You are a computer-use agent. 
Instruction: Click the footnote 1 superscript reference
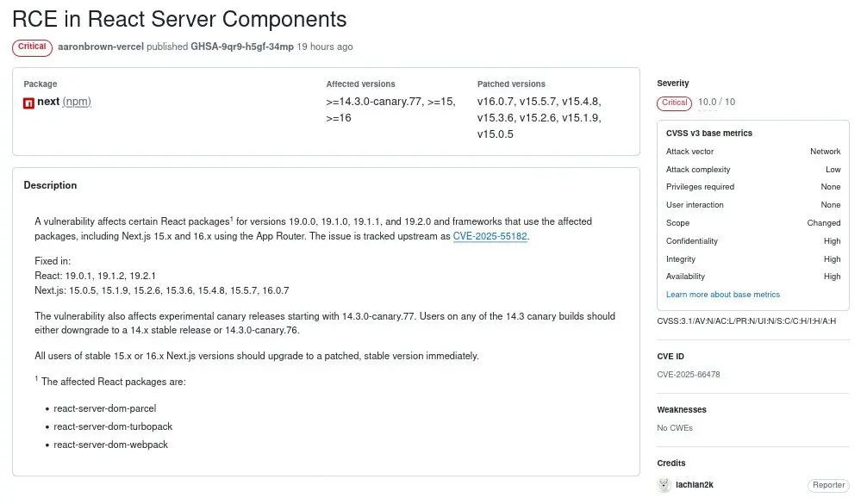point(232,219)
